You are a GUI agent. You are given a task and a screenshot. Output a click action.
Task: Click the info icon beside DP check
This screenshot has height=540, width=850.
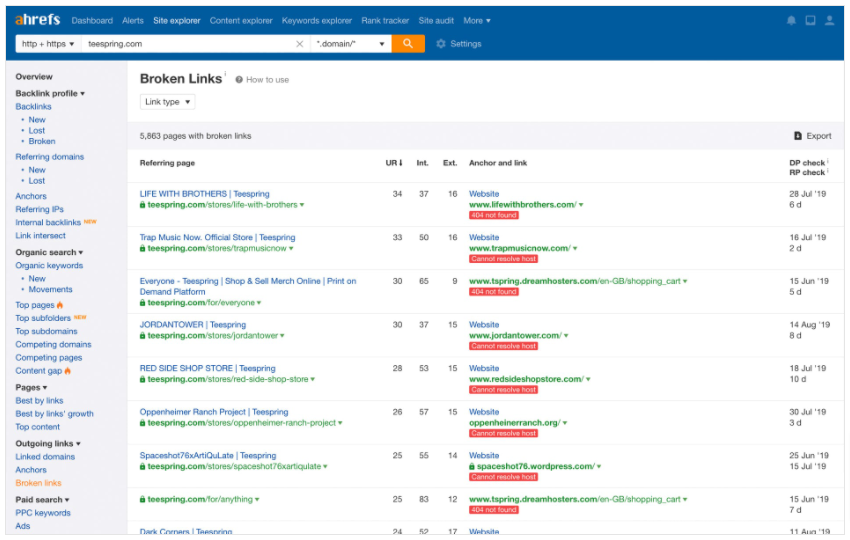[x=828, y=160]
